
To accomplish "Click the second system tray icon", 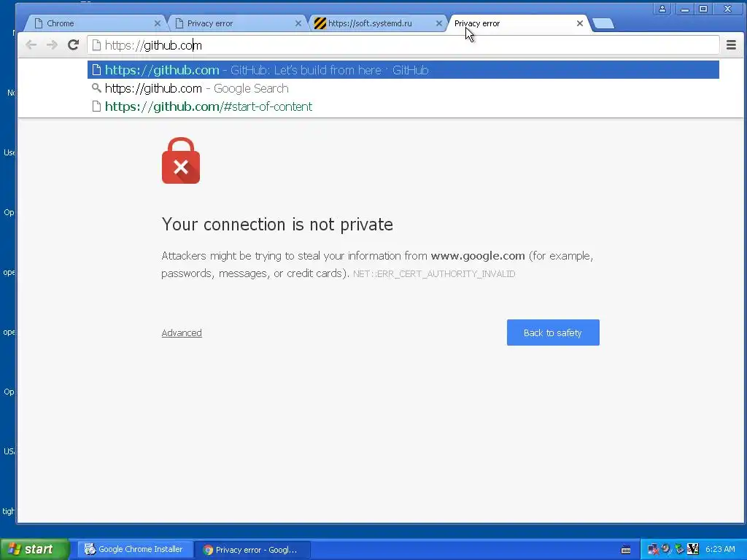I will coord(666,549).
